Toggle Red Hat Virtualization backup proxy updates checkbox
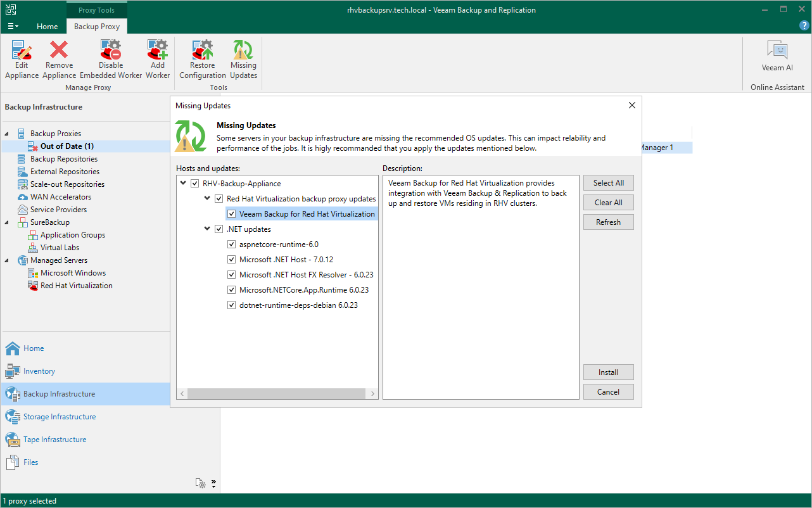Screen dimensions: 812x508 [219, 199]
